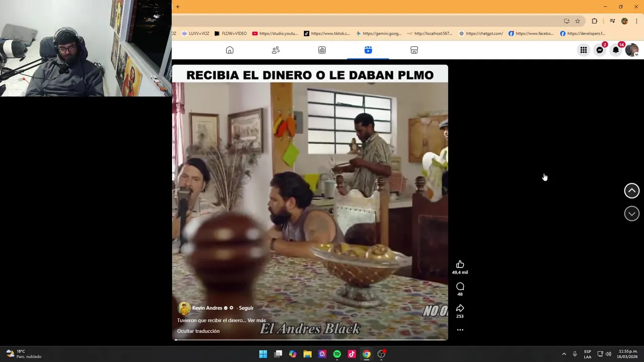Viewport: 644px width, 362px height.
Task: Open Messenger chats icon
Action: (600, 50)
